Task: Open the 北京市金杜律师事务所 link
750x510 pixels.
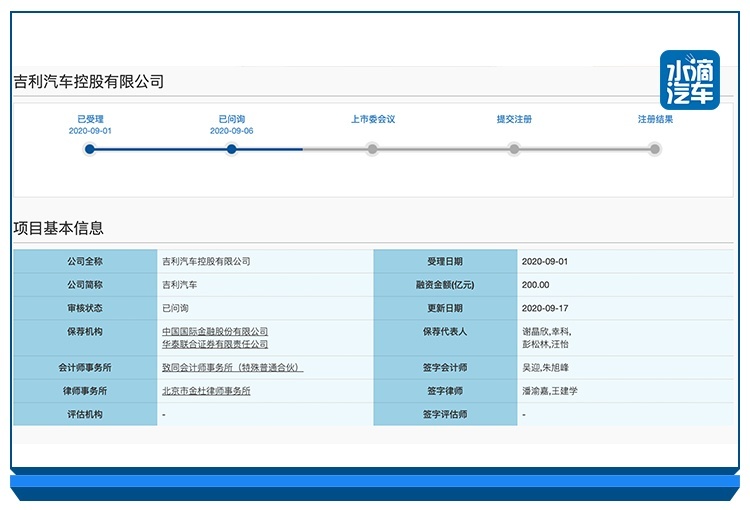Action: coord(206,391)
